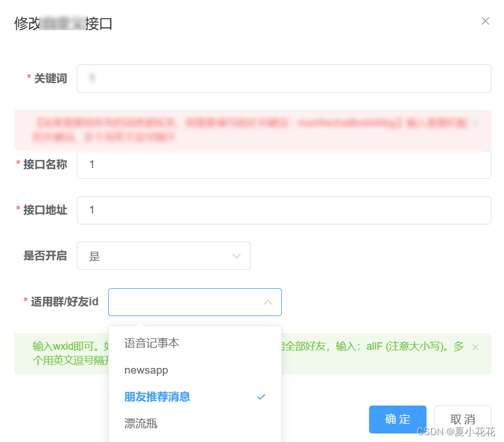Click the 关键词 input field
Image resolution: width=504 pixels, height=442 pixels.
pos(284,79)
